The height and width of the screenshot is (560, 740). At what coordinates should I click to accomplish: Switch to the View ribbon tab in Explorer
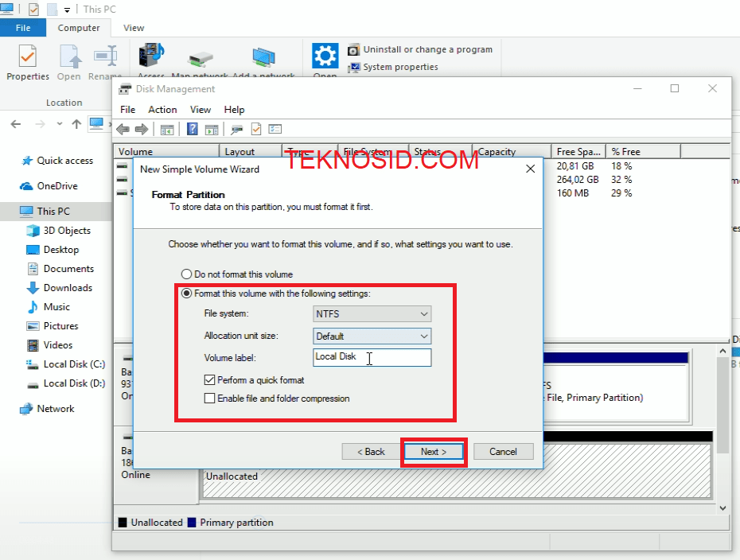click(134, 28)
